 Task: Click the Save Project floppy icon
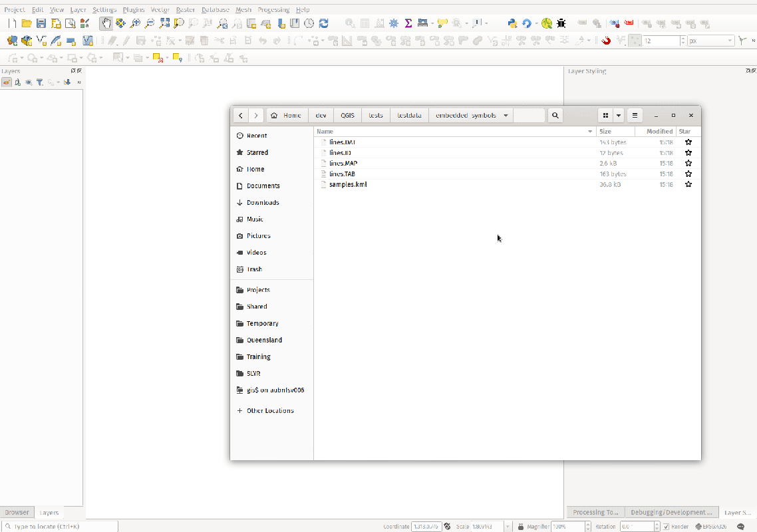pyautogui.click(x=41, y=23)
